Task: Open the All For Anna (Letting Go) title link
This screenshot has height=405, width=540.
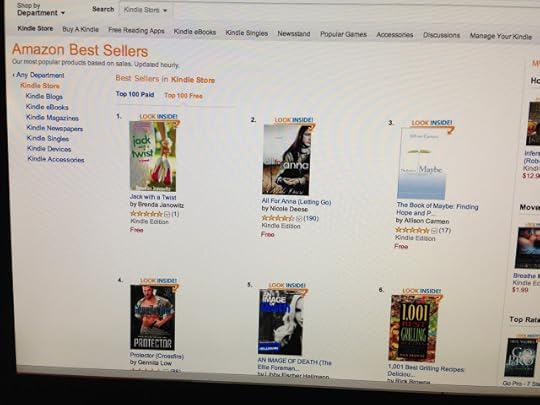Action: [x=297, y=202]
